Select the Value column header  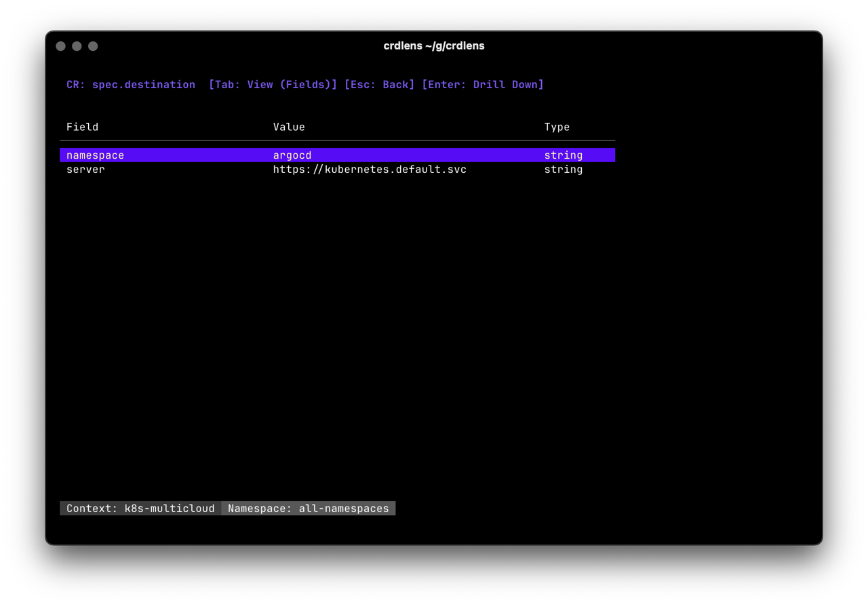click(289, 127)
